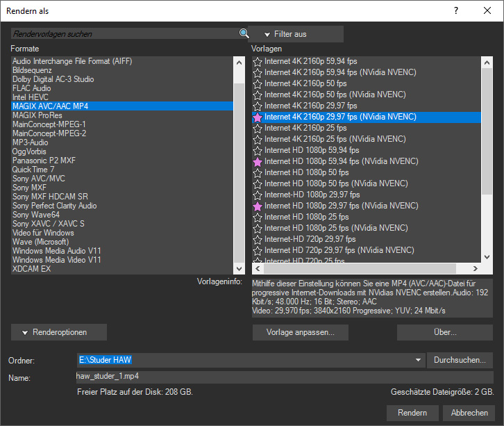
Task: Mark Internet HD 1080p 50 fps as favorite
Action: [258, 173]
